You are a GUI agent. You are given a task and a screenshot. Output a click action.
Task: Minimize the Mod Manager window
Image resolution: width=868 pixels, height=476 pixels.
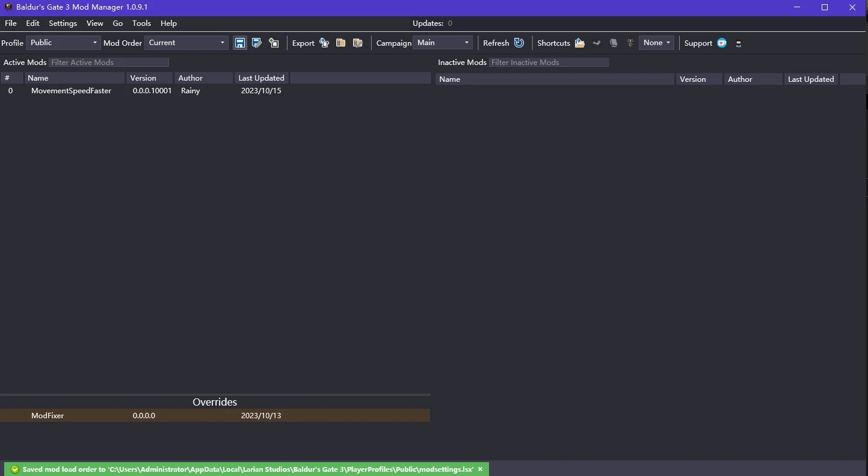coord(797,7)
